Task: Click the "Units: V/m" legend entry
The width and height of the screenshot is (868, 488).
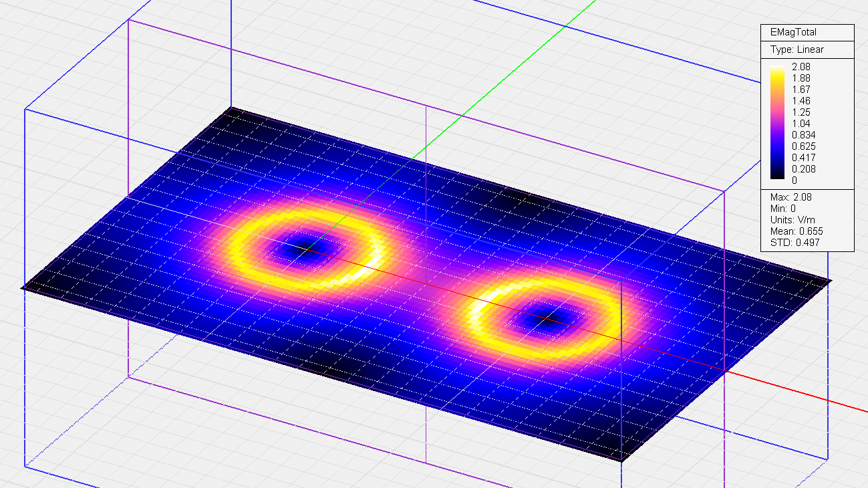Action: click(x=792, y=220)
